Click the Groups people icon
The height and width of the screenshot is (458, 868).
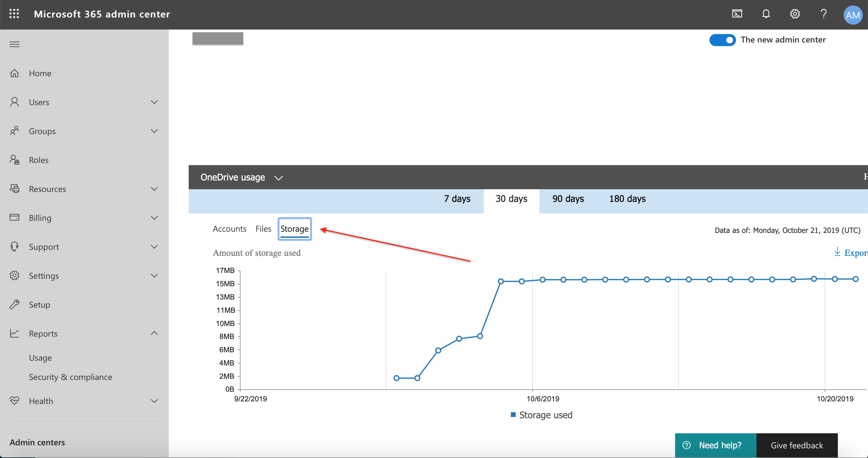14,131
